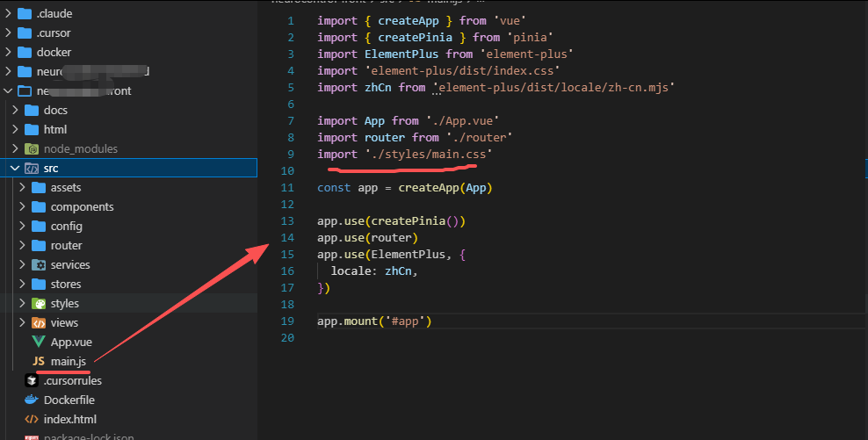868x440 pixels.
Task: Click the styles palette folder icon
Action: 39,304
